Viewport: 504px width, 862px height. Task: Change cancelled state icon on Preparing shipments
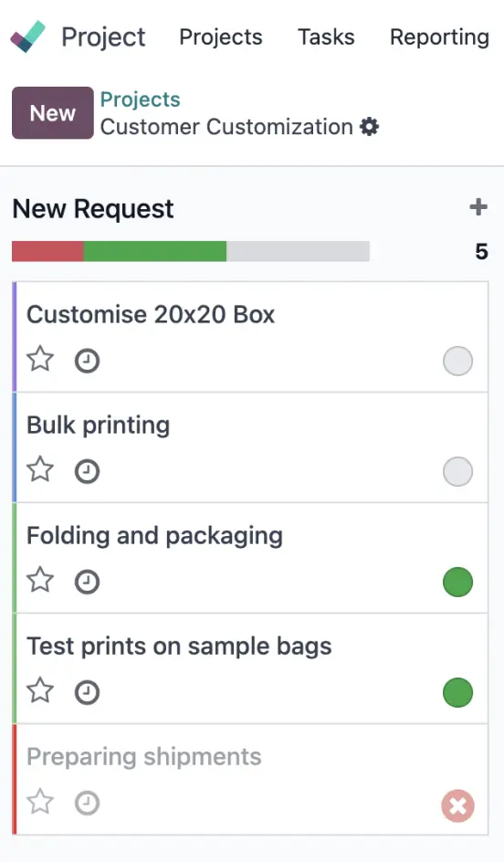click(457, 806)
